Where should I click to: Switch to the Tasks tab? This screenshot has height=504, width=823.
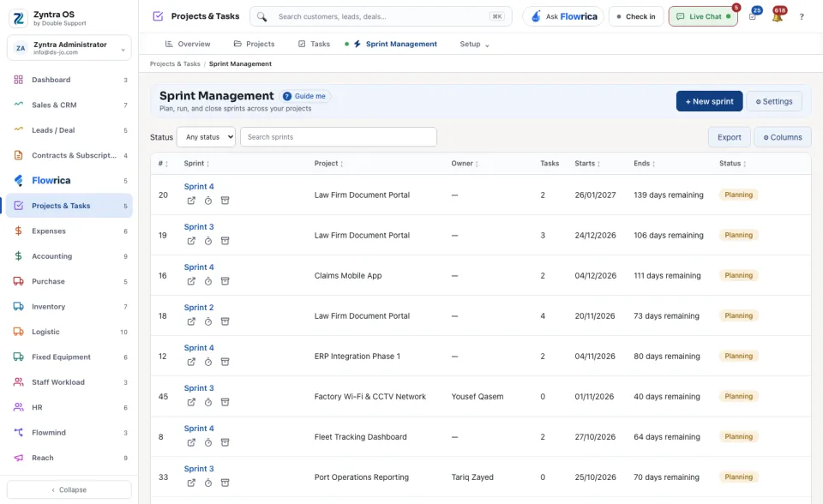point(314,44)
